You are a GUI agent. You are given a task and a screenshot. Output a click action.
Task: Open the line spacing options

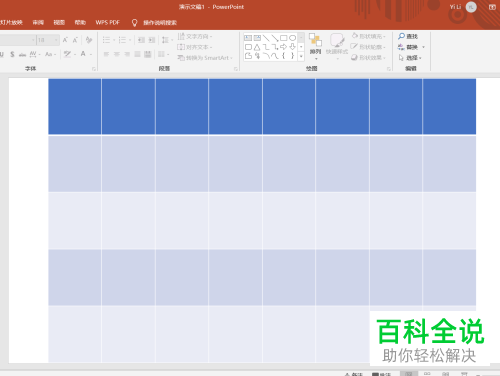click(x=167, y=40)
